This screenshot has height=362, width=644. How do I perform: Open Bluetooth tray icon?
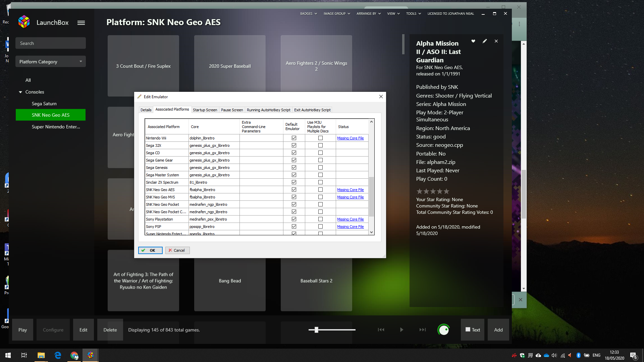[x=578, y=355]
